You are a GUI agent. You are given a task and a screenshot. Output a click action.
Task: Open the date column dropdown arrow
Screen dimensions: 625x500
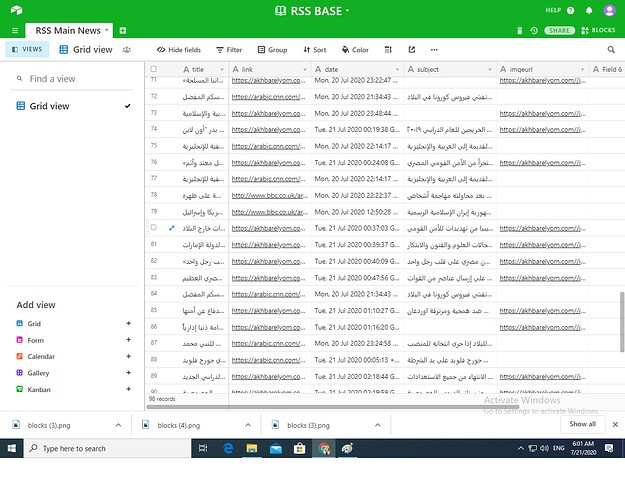[397, 69]
